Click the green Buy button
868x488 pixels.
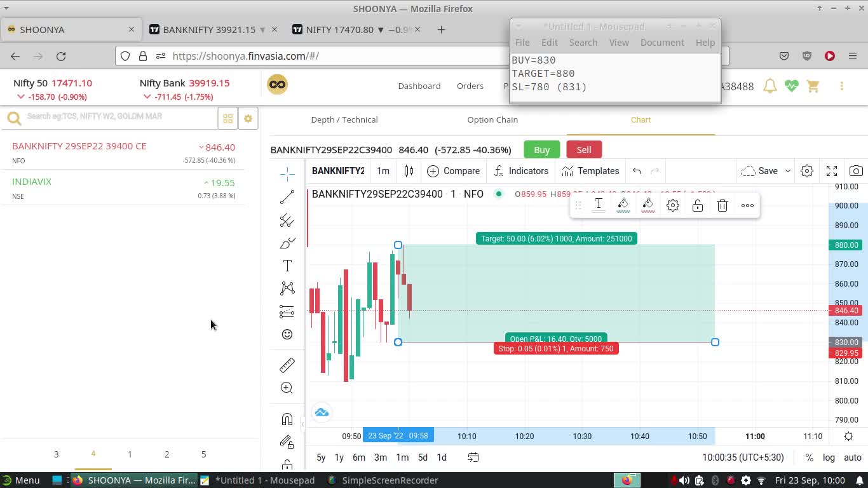click(542, 150)
